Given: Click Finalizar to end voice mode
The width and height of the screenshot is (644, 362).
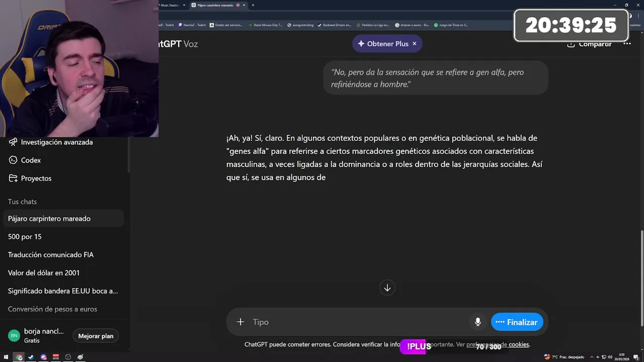Looking at the screenshot, I should click(517, 322).
